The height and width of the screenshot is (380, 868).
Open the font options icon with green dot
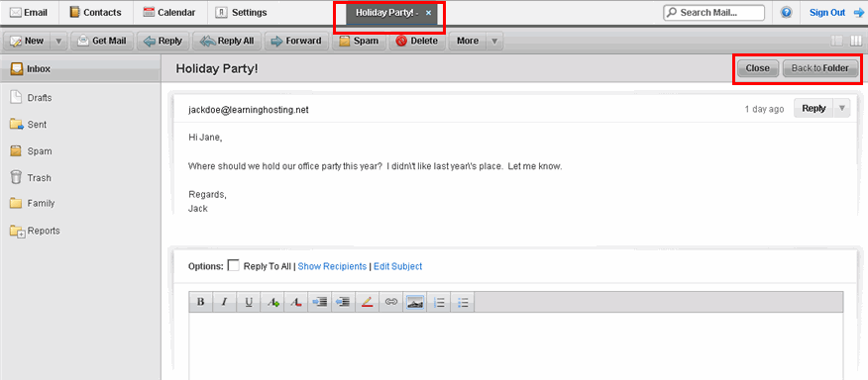[x=272, y=302]
